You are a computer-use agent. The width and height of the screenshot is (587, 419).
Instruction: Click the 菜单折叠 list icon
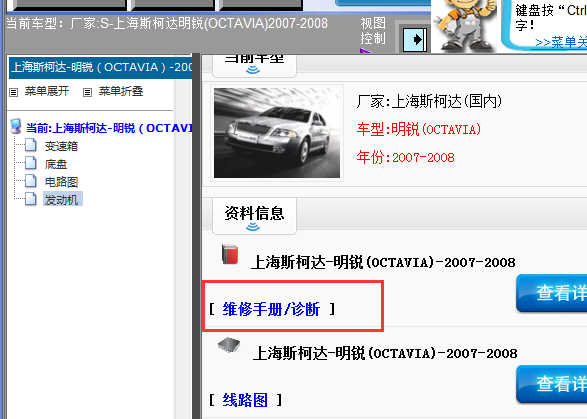point(87,92)
